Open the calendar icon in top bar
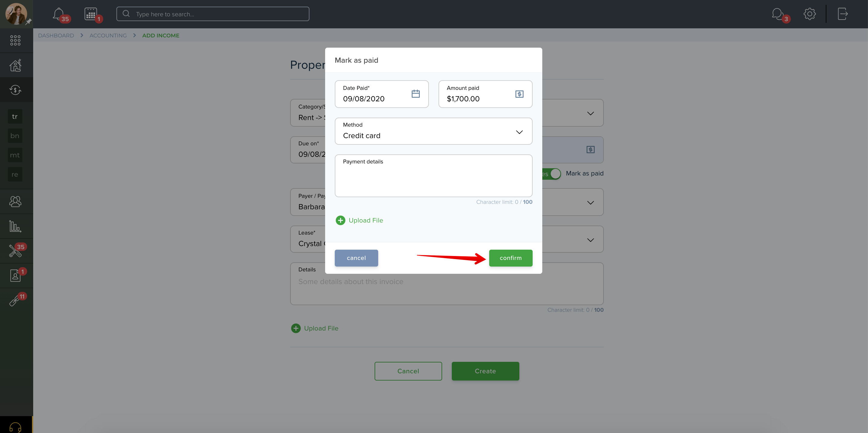Screen dimensions: 868x433 tap(91, 14)
